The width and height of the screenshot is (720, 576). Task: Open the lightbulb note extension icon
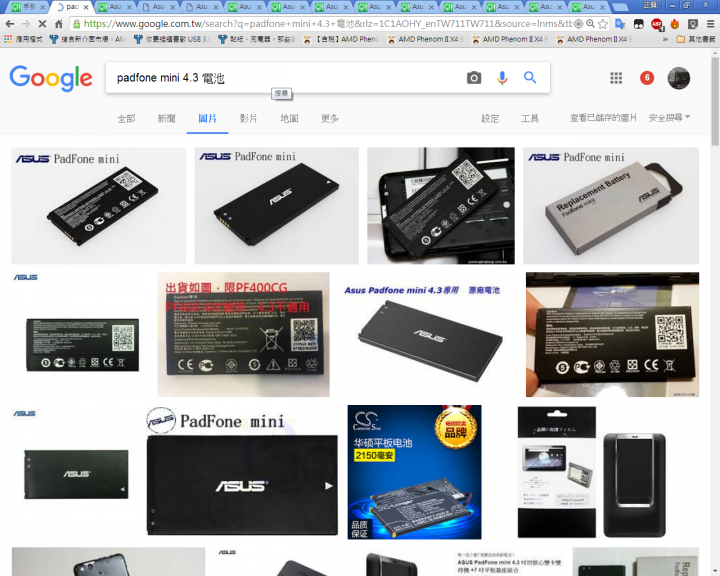coord(692,24)
